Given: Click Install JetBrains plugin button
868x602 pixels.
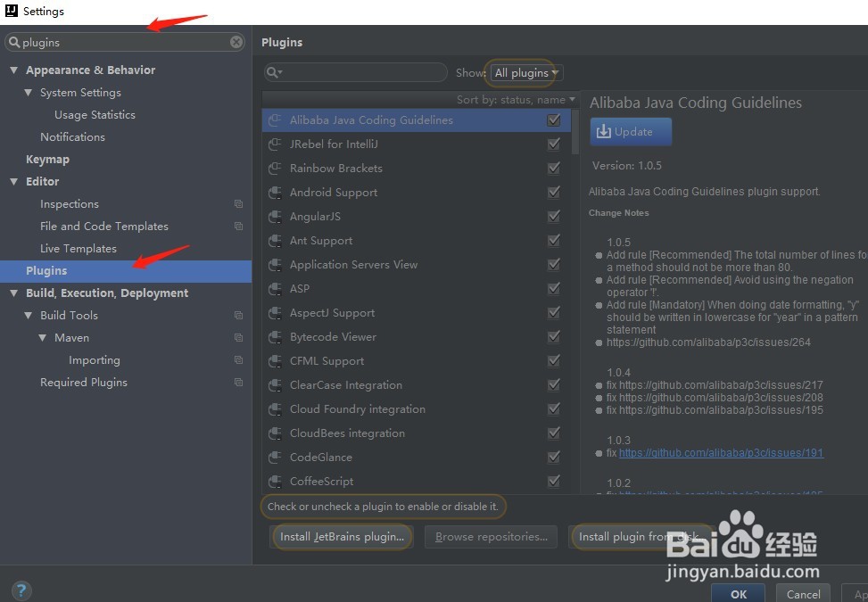Looking at the screenshot, I should (342, 537).
